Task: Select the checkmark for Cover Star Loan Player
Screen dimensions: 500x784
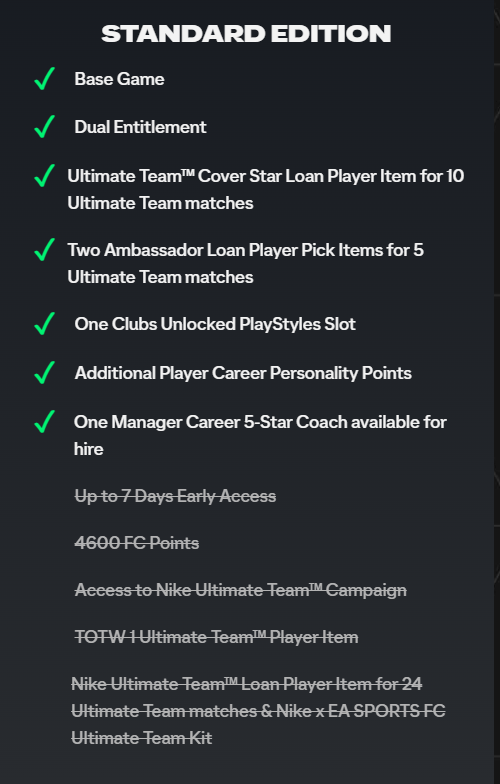Action: point(44,176)
